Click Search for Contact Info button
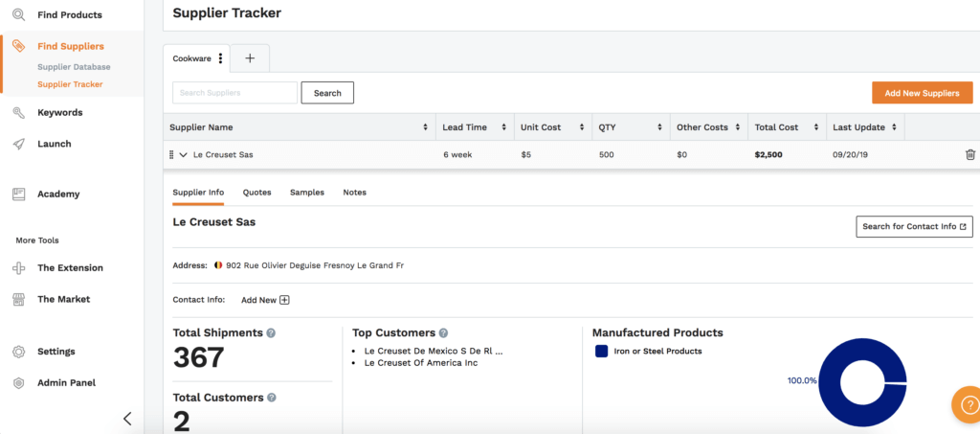Screen dimensions: 980x434 coord(914,226)
